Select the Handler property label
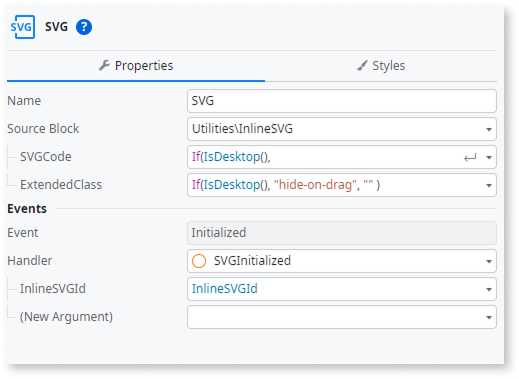 [30, 261]
